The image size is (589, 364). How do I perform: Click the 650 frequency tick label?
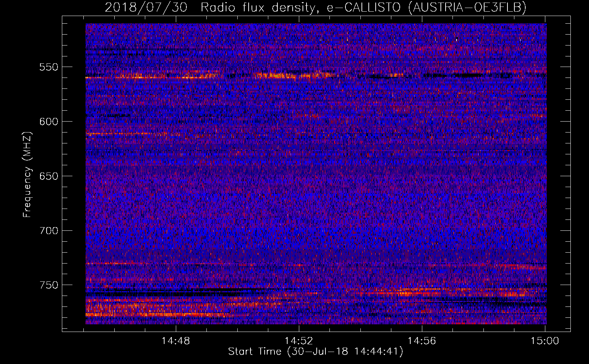49,176
